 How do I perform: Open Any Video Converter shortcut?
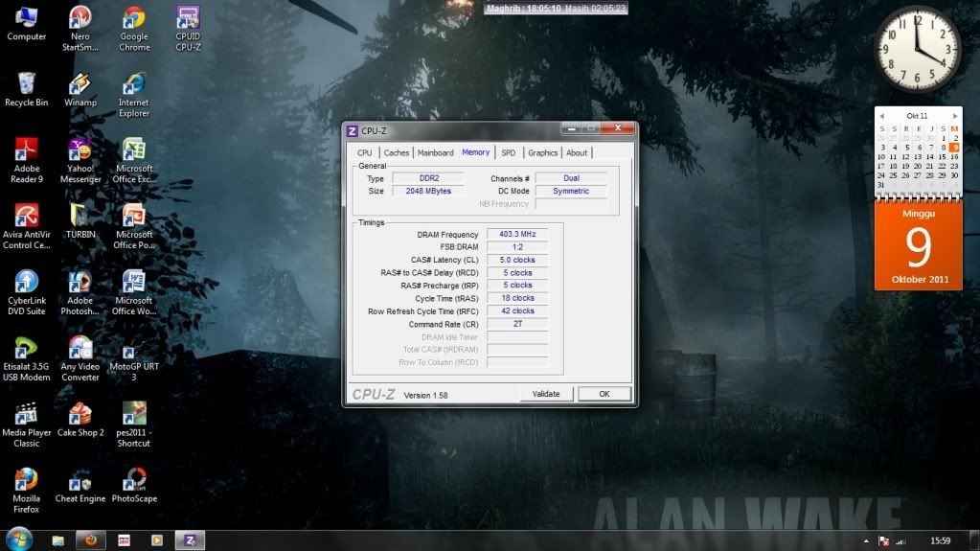point(80,359)
